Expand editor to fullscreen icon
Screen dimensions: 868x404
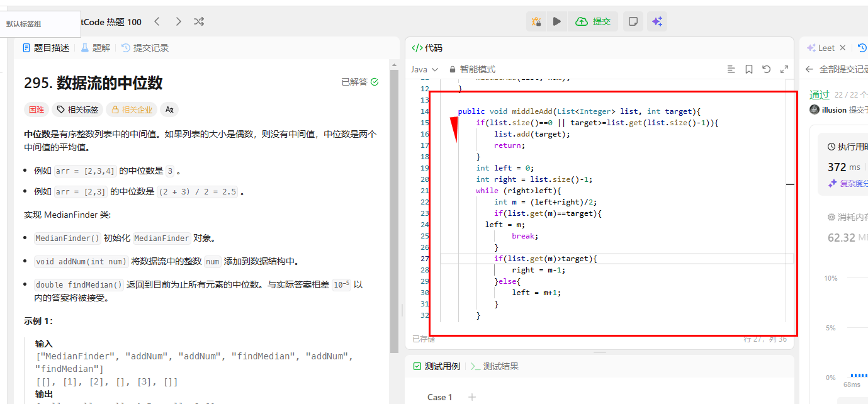784,69
